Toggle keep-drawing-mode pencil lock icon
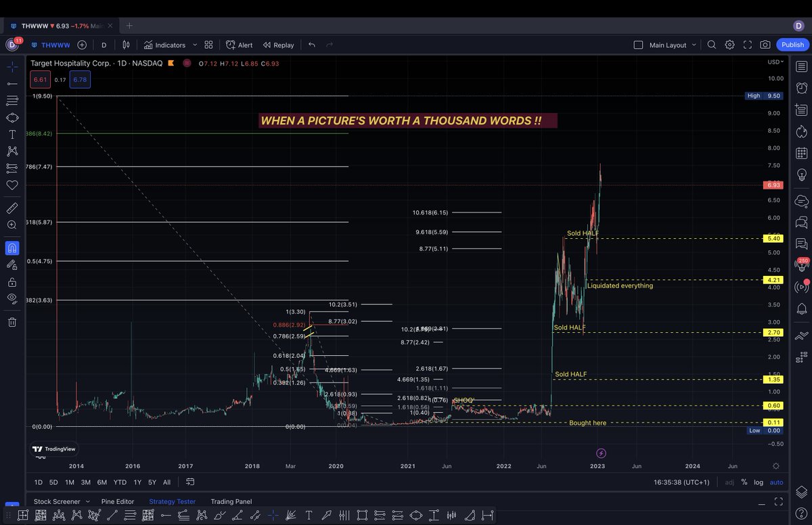 [12, 265]
